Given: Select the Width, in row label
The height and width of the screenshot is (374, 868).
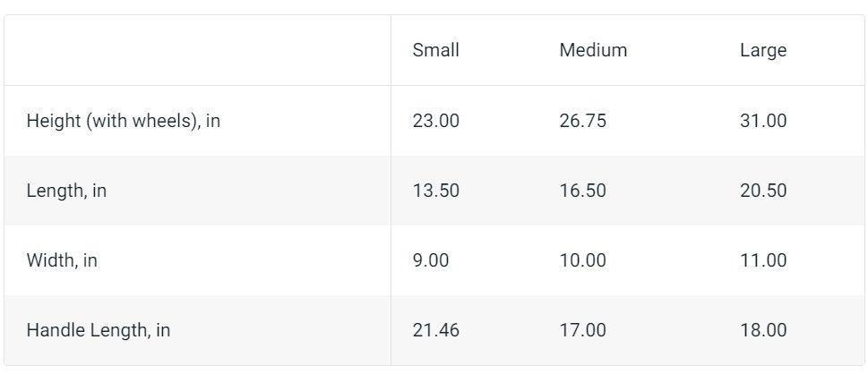Looking at the screenshot, I should coord(62,260).
